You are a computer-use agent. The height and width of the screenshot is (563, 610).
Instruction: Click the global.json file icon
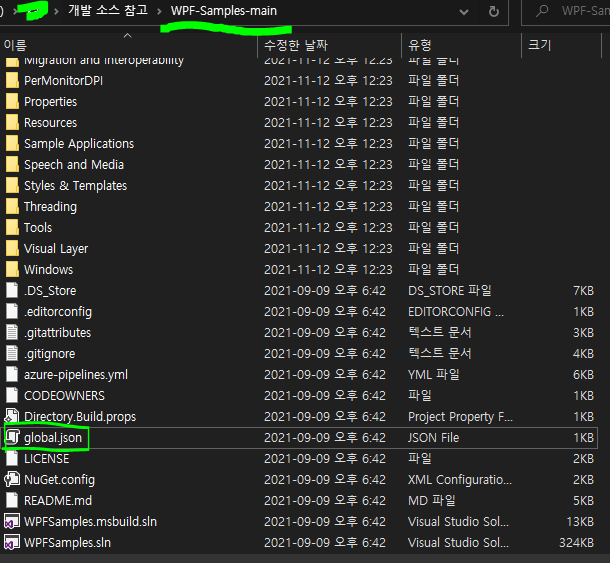tap(12, 438)
